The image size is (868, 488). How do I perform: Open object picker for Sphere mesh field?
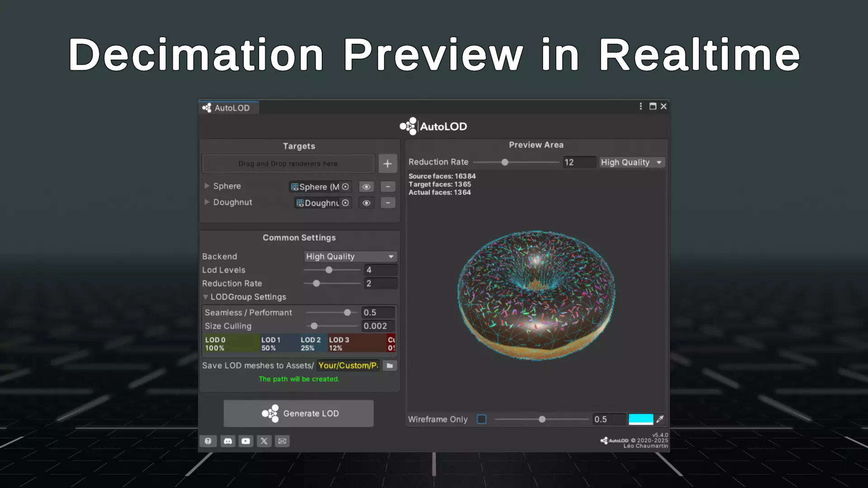[345, 187]
